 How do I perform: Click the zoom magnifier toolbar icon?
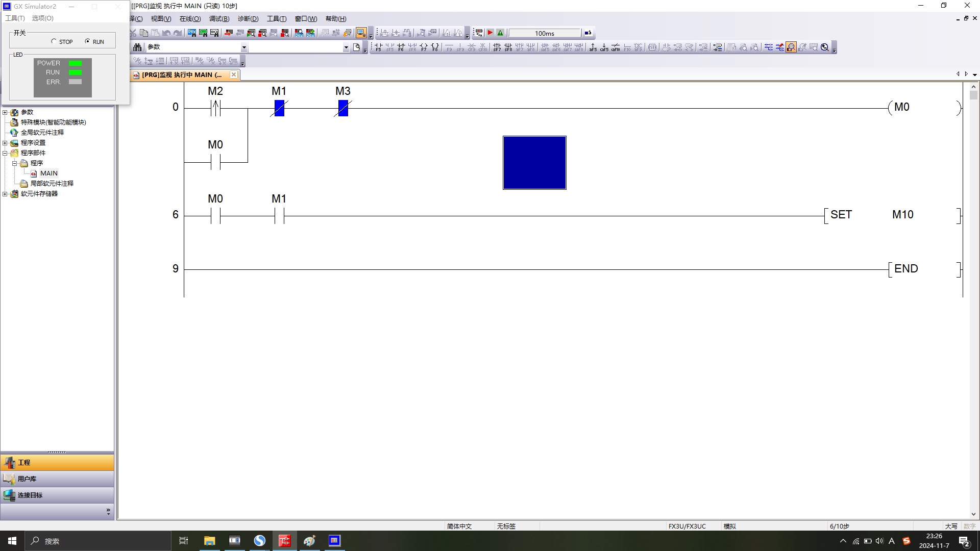click(x=824, y=47)
